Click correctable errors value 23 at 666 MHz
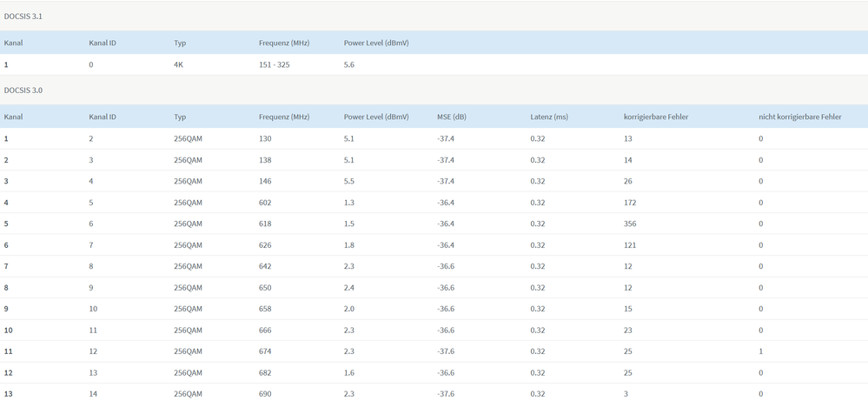This screenshot has height=401, width=868. 627,330
